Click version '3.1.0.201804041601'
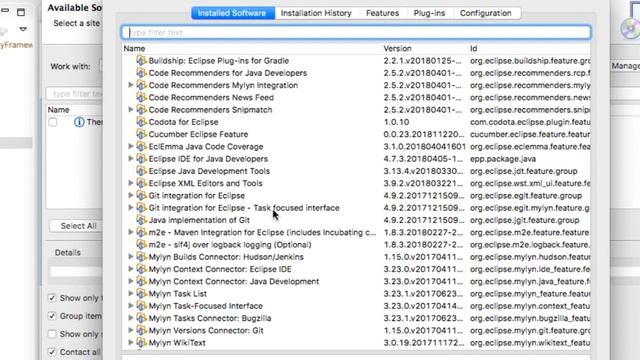 click(424, 147)
